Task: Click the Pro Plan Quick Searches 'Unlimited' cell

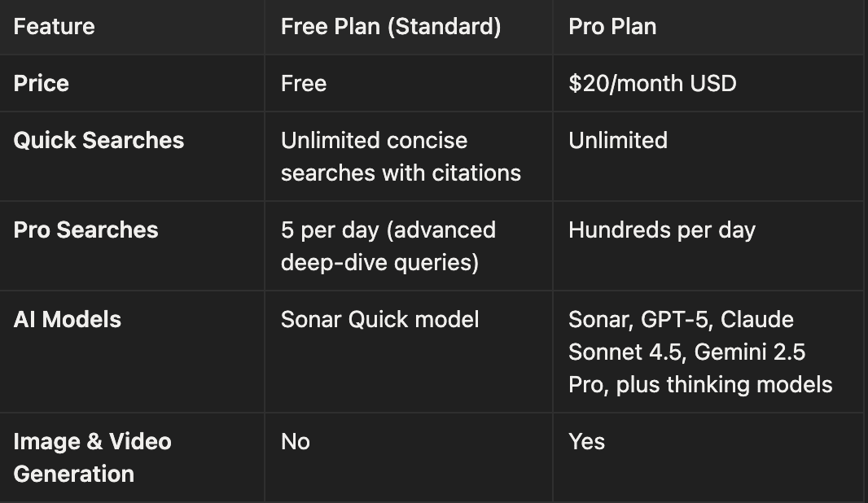Action: coord(618,141)
